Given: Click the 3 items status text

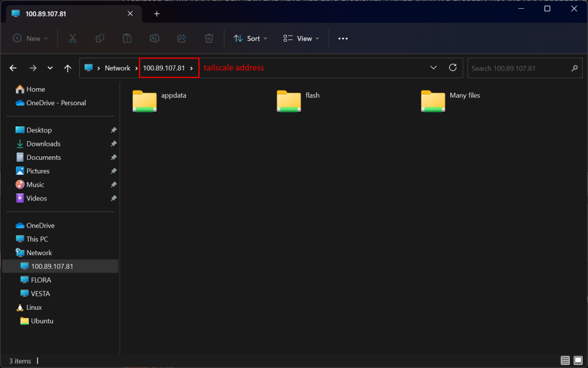Looking at the screenshot, I should coord(20,361).
